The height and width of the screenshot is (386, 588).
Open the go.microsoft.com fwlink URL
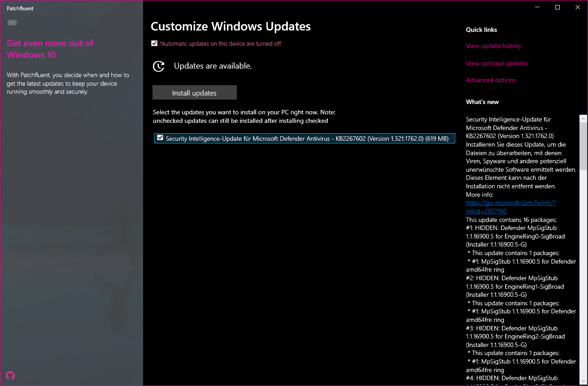[511, 207]
